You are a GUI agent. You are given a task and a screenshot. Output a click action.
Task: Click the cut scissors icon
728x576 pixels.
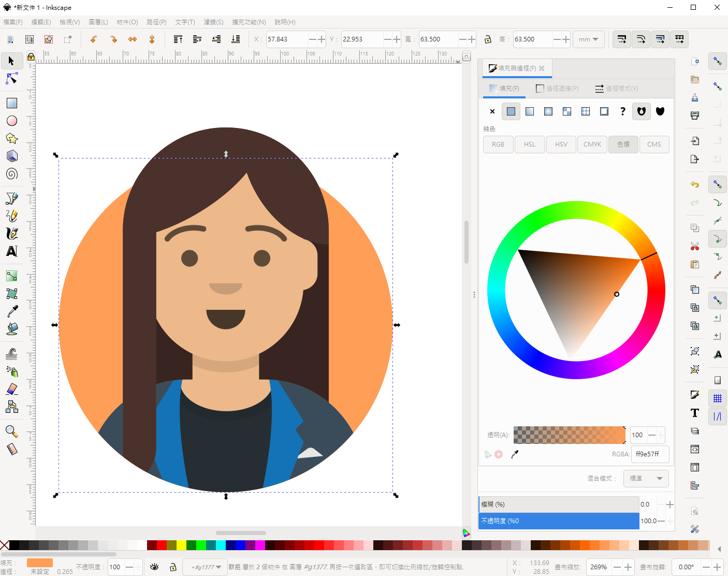(695, 246)
